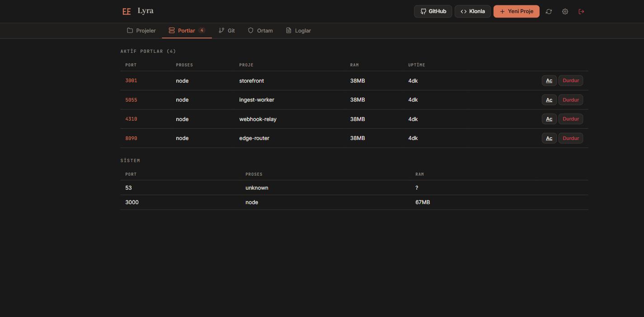Select the edge-router project name

[254, 138]
